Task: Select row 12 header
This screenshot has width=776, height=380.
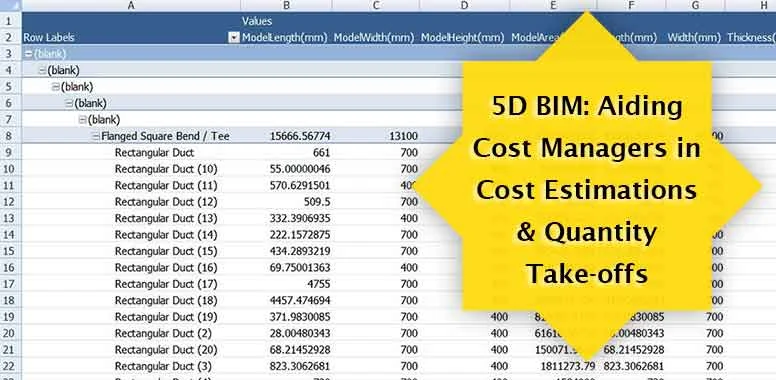Action: 10,201
